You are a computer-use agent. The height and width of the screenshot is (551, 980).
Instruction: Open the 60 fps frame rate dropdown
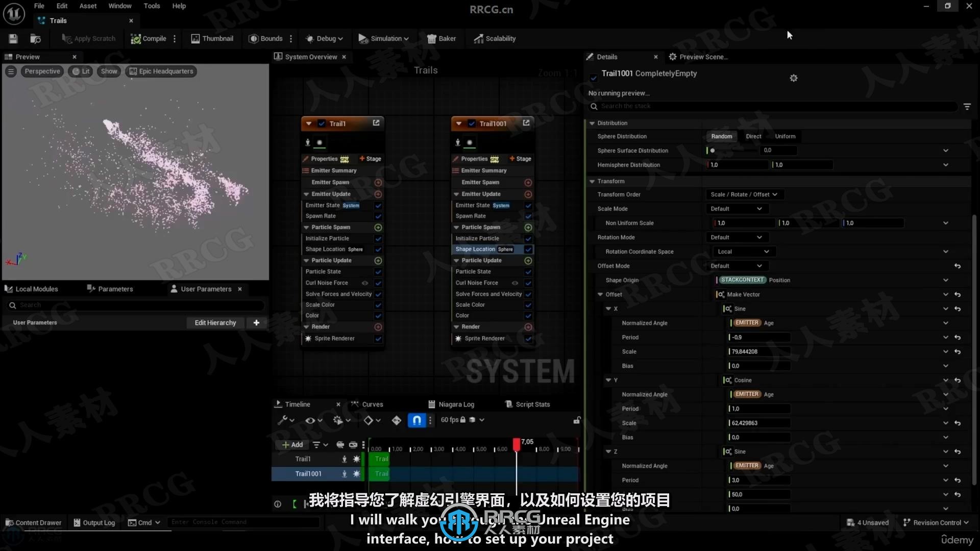tap(462, 420)
